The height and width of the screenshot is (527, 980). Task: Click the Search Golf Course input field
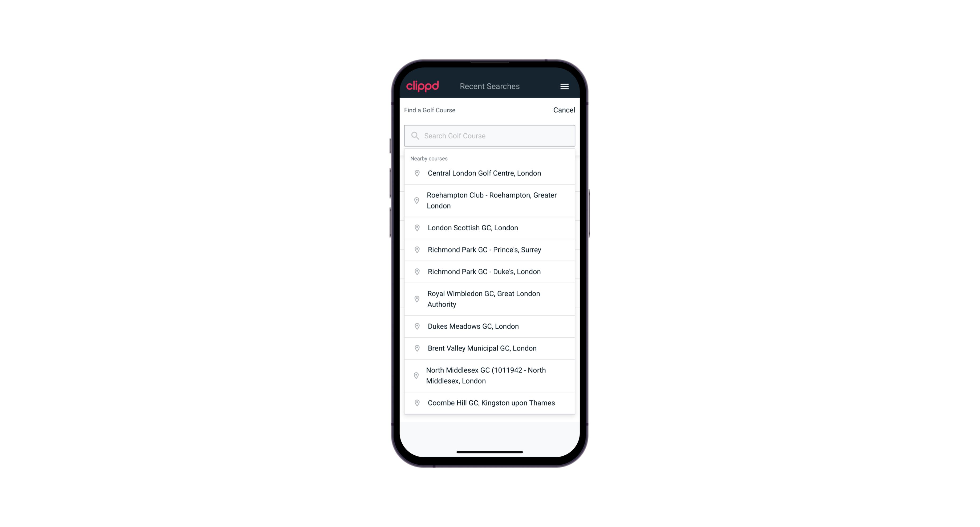click(x=489, y=135)
